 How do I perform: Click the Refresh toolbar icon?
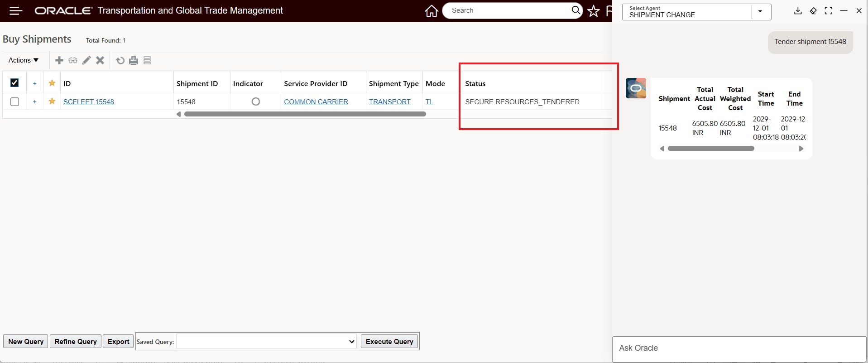[x=120, y=60]
